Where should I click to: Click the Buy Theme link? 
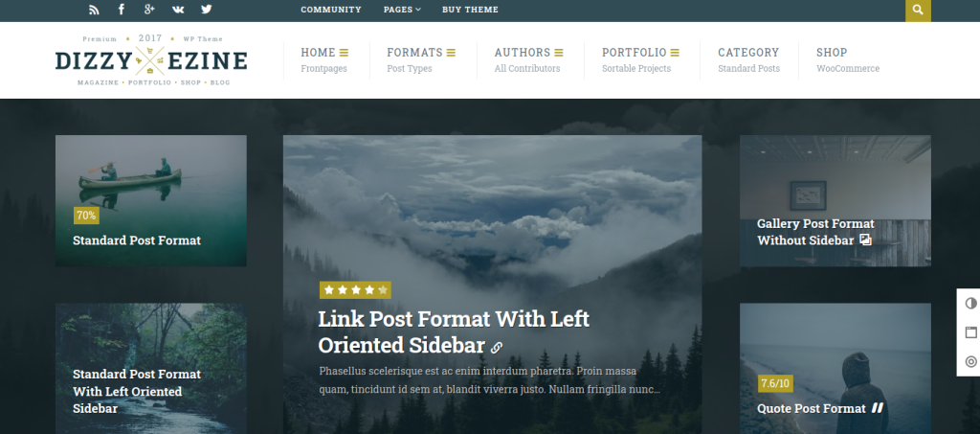point(470,10)
